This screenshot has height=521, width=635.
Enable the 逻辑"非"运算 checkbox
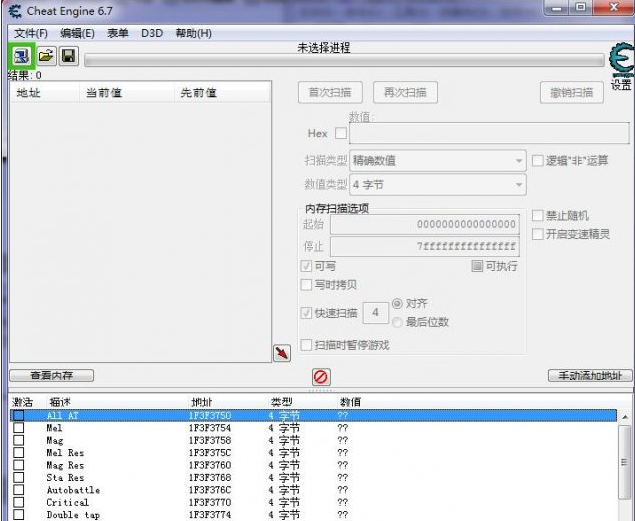(537, 161)
